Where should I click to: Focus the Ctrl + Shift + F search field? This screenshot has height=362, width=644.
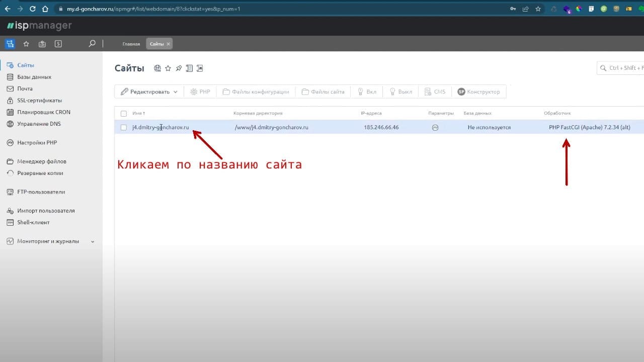[620, 68]
